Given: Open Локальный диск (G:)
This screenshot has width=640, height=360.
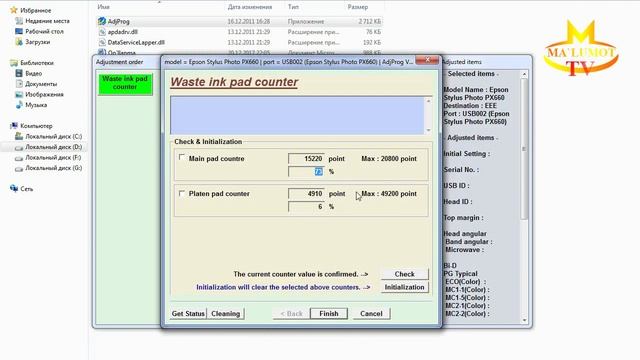Looking at the screenshot, I should [53, 168].
